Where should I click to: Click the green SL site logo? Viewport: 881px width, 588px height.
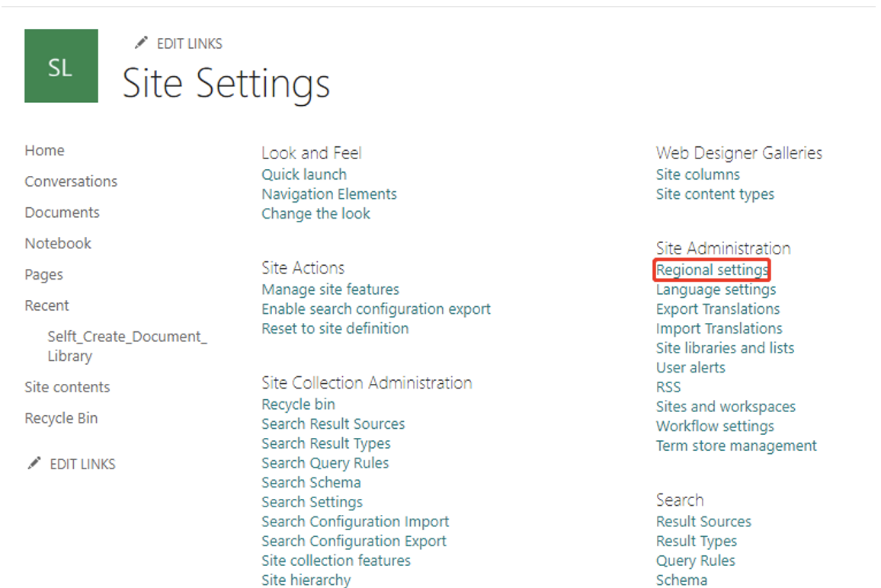pyautogui.click(x=61, y=66)
